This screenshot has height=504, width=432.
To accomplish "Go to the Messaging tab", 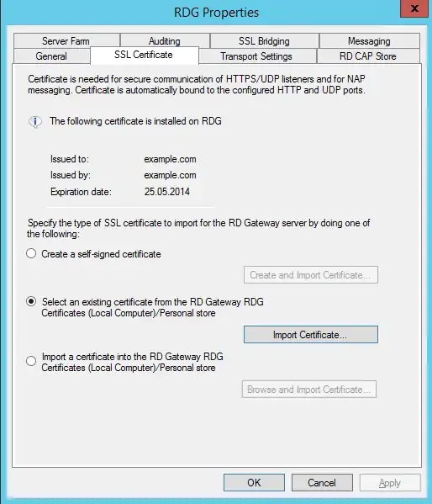I will click(x=369, y=41).
